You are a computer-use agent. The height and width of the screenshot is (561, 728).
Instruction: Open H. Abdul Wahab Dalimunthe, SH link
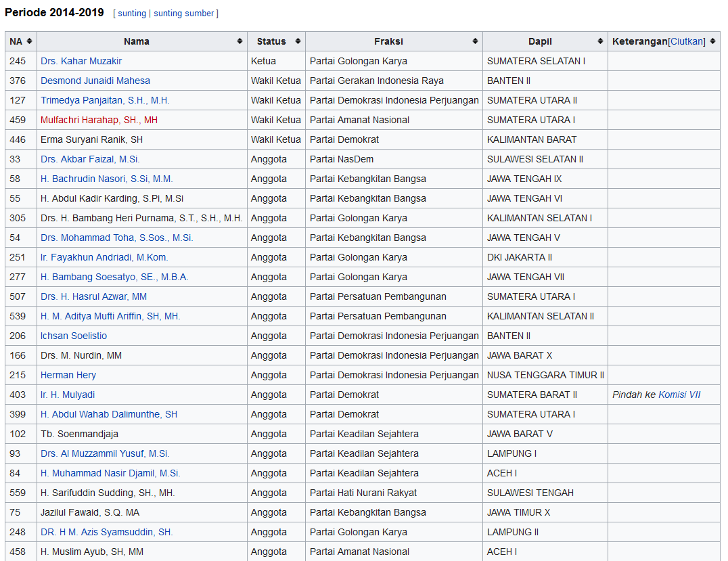coord(109,414)
